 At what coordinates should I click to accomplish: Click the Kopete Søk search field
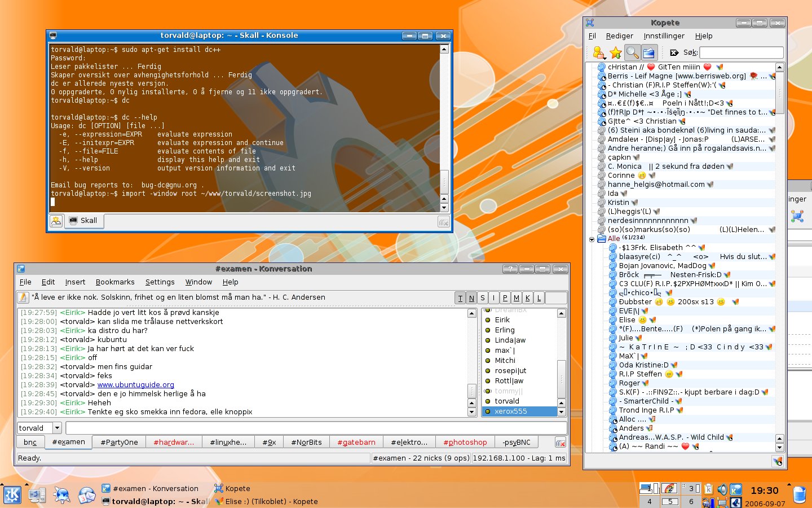pyautogui.click(x=741, y=52)
